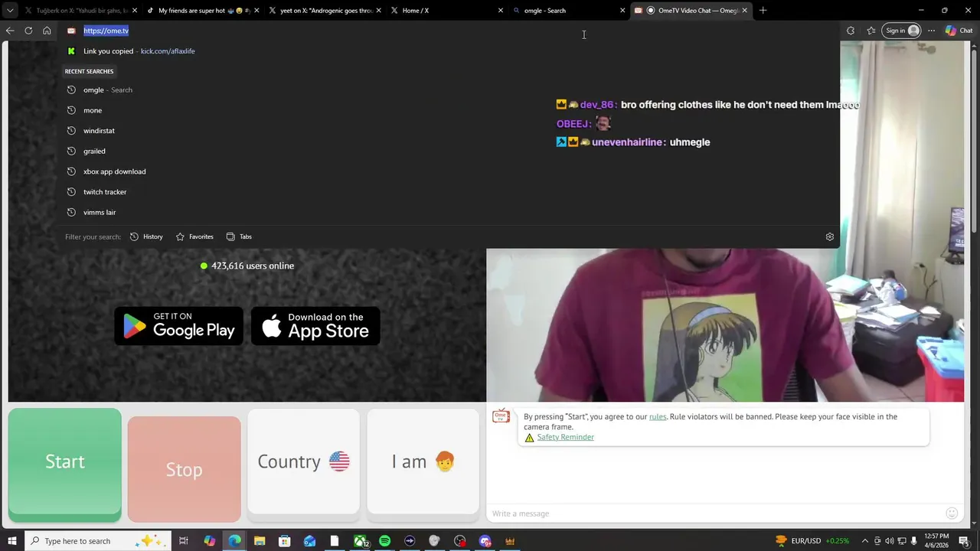Image resolution: width=980 pixels, height=551 pixels.
Task: Open the Favorites star toolbar icon
Action: tap(871, 31)
